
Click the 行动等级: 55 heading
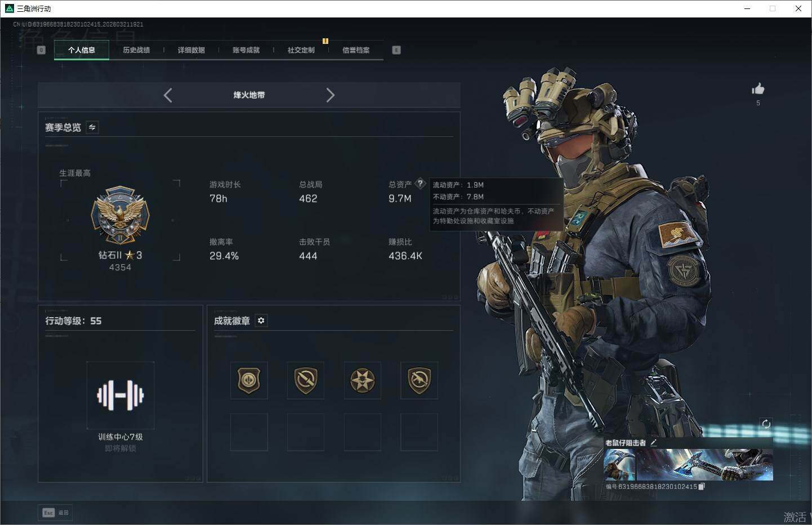coord(73,321)
